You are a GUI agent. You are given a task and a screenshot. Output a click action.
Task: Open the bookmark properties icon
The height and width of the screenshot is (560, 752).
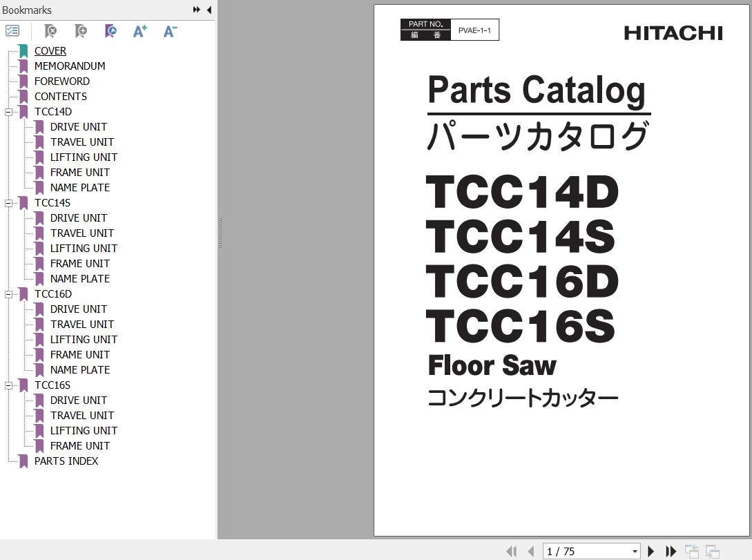110,31
